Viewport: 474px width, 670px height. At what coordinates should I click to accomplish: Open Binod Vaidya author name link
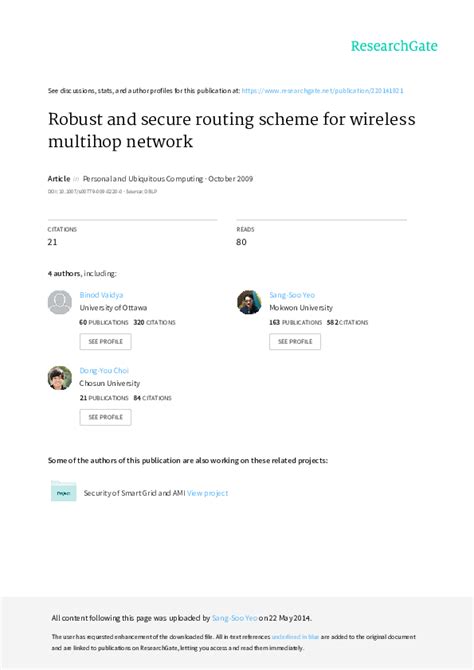[101, 295]
